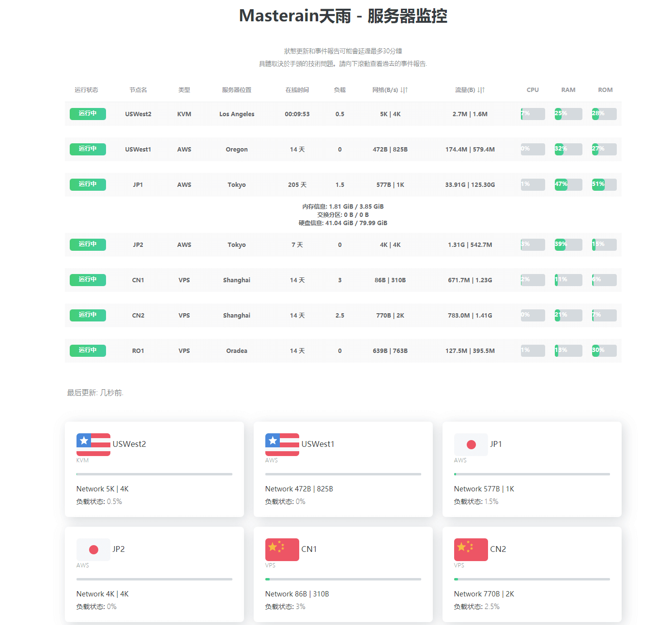
Task: Click the 运行中 status badge for USWest2
Action: (x=88, y=114)
